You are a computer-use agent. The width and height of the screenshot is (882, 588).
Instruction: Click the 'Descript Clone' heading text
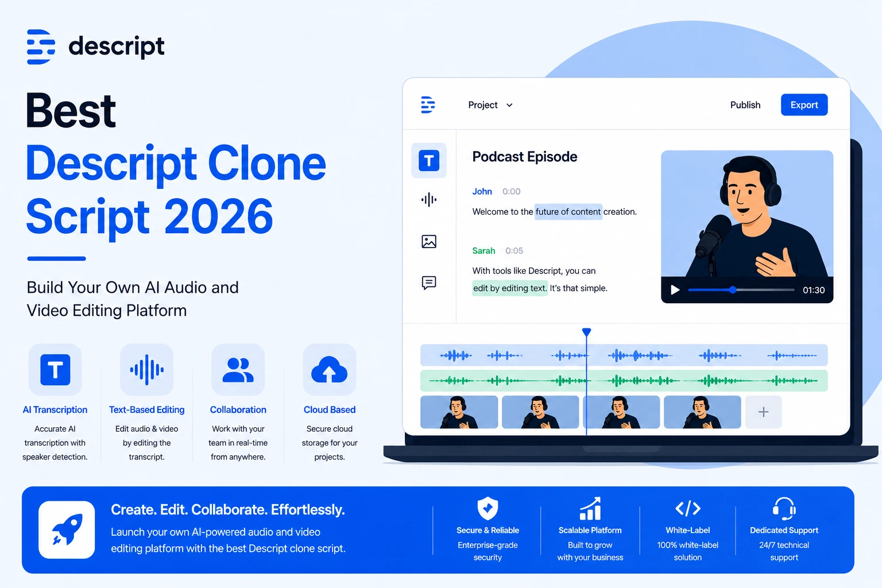(176, 164)
